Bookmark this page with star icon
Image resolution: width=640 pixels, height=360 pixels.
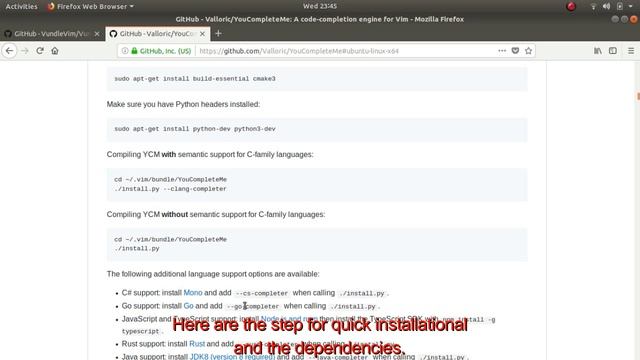tap(529, 51)
